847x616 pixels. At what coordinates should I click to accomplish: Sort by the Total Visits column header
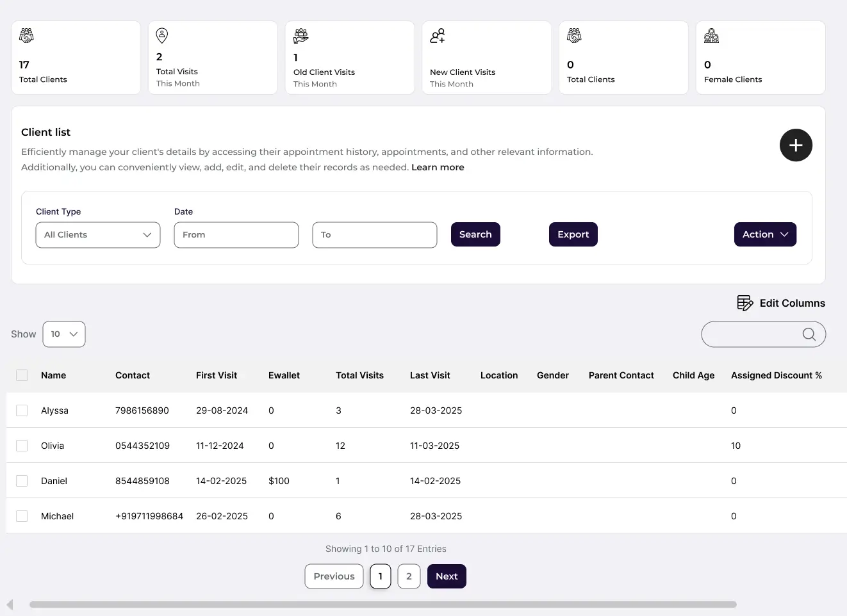click(359, 375)
